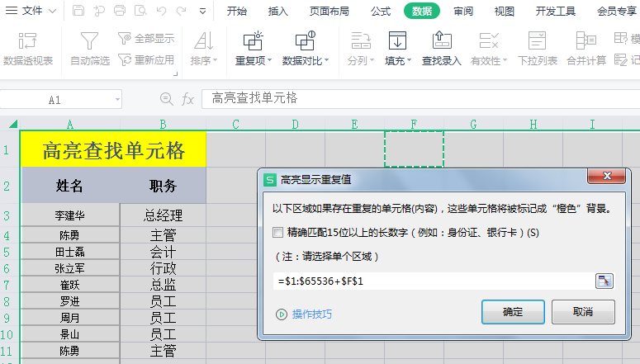Click the select-all corner triangle
640x364 pixels.
(12, 124)
